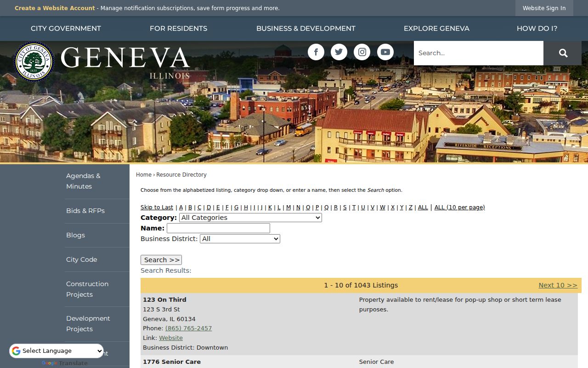588x368 pixels.
Task: Filter listings by letter M
Action: coord(288,207)
